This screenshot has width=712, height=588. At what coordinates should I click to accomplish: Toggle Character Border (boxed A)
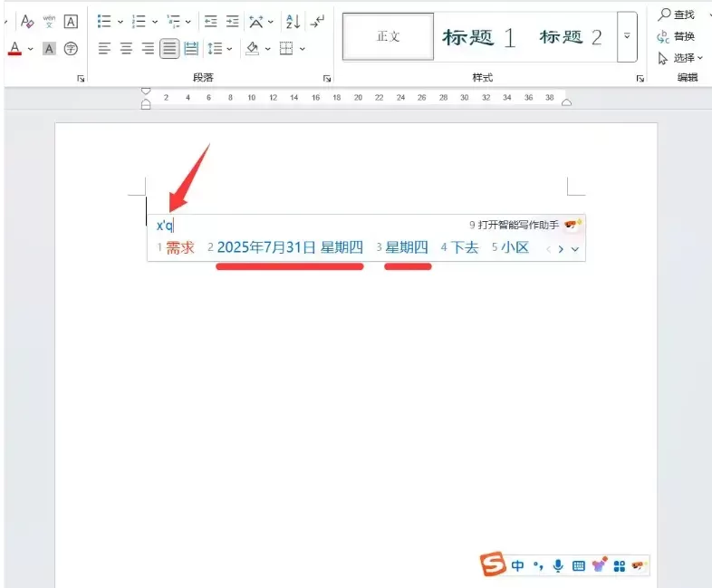(71, 22)
